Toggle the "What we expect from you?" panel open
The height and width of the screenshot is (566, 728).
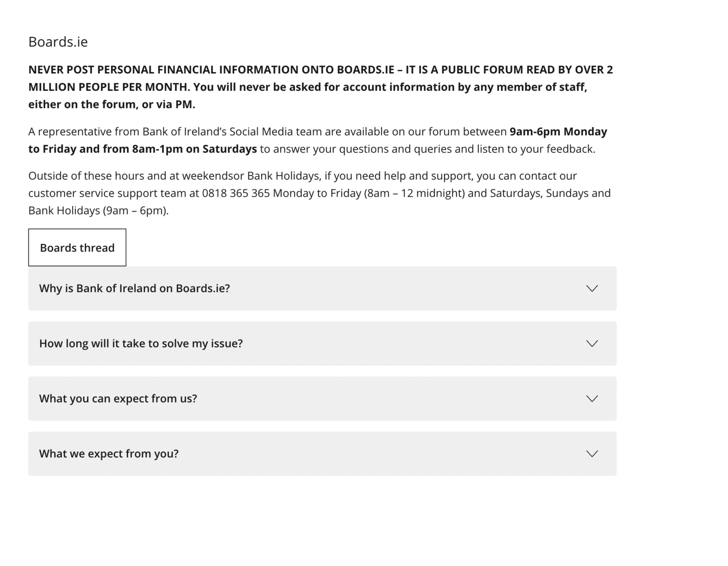coord(109,453)
